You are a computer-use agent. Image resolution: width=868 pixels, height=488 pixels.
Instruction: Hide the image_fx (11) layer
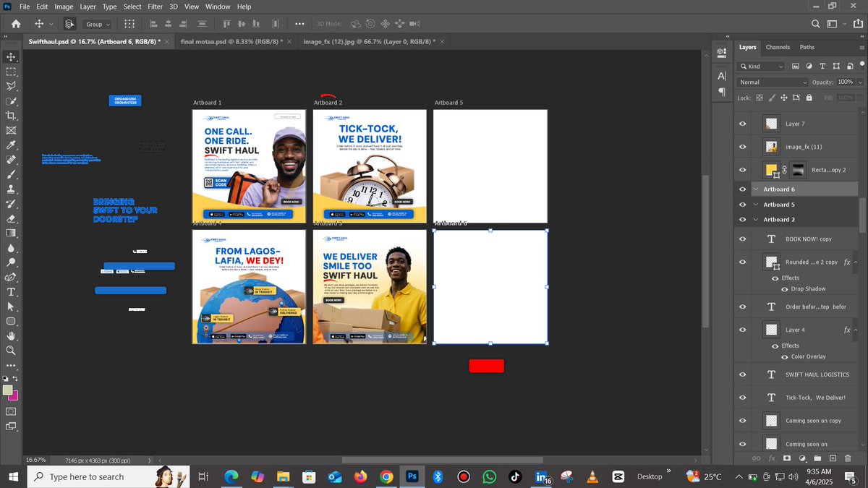tap(742, 147)
